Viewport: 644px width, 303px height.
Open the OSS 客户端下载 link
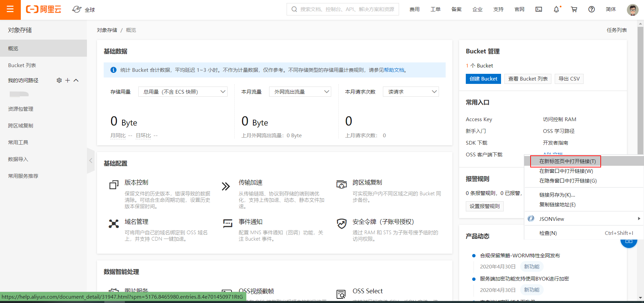tap(484, 155)
